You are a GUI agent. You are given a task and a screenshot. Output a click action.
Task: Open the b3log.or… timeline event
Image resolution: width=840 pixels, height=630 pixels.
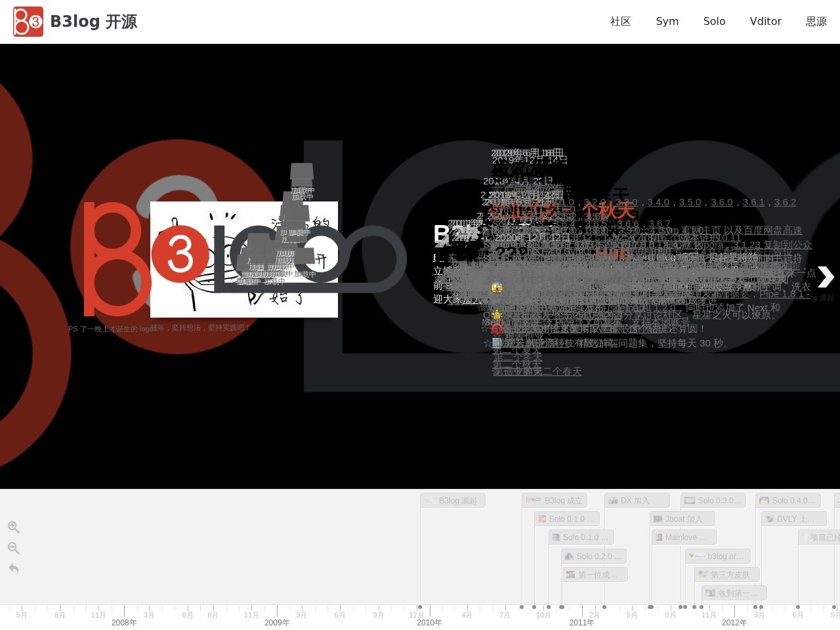pyautogui.click(x=718, y=556)
